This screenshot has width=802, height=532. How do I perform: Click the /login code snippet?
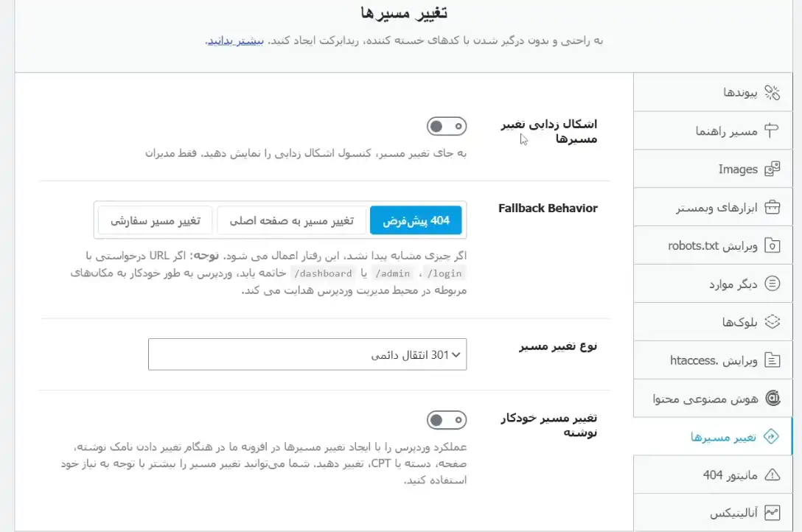pos(444,273)
